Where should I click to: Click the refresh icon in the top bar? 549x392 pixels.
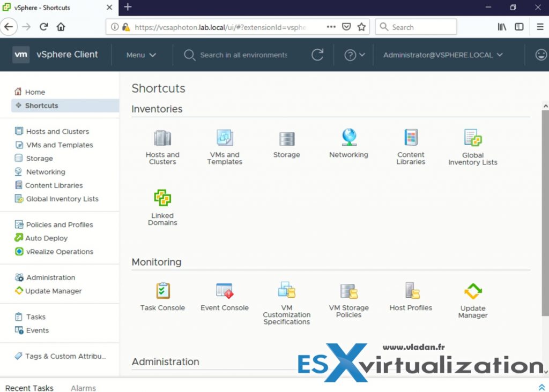click(x=317, y=55)
